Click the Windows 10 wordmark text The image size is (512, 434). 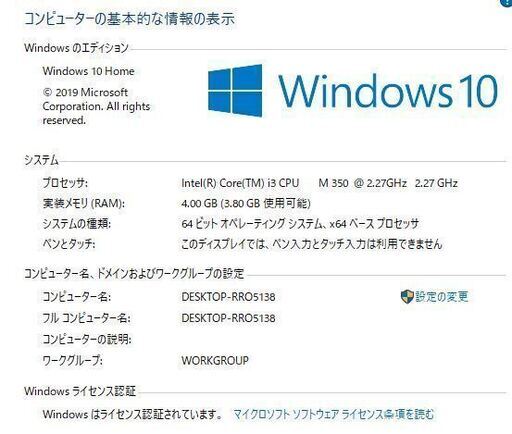(388, 91)
